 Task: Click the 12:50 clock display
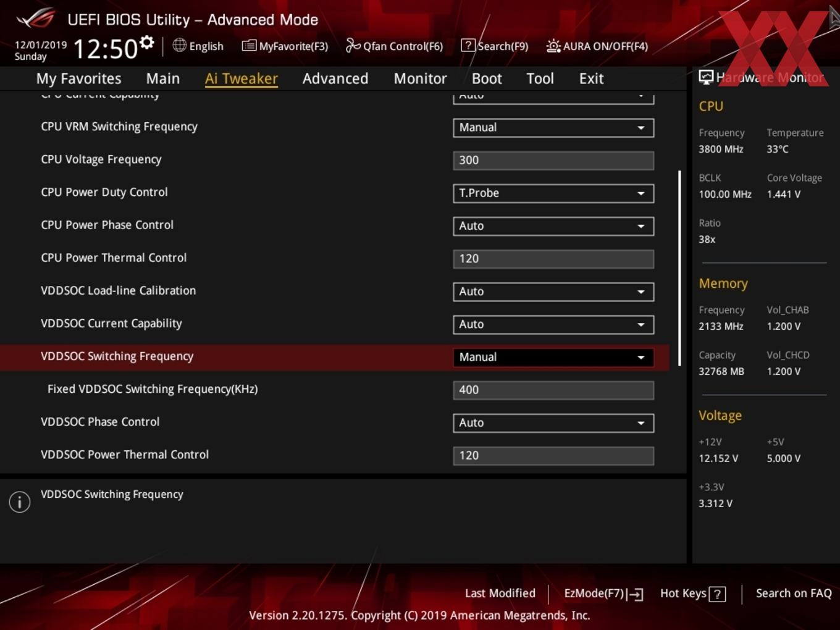click(105, 49)
